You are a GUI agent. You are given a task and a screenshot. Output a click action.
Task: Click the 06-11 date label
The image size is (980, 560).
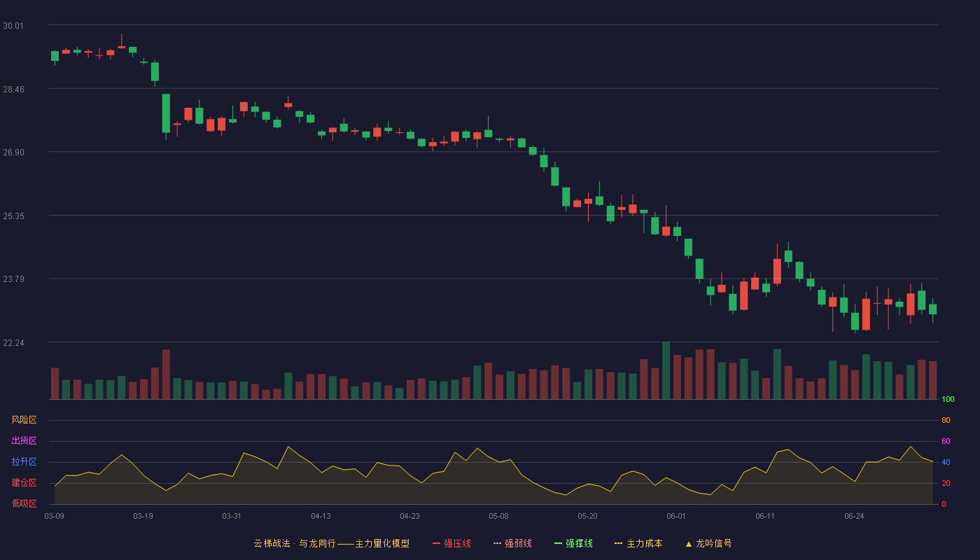(766, 516)
